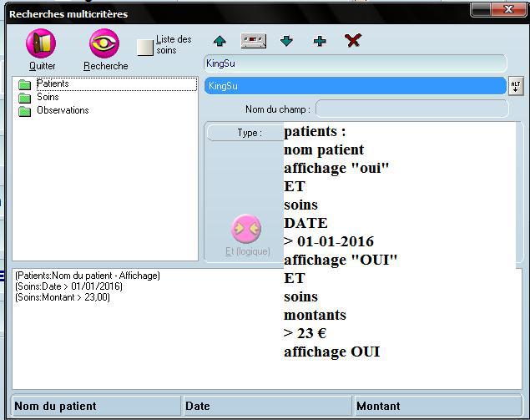Click the Quitter door icon
This screenshot has width=530, height=420.
[41, 44]
